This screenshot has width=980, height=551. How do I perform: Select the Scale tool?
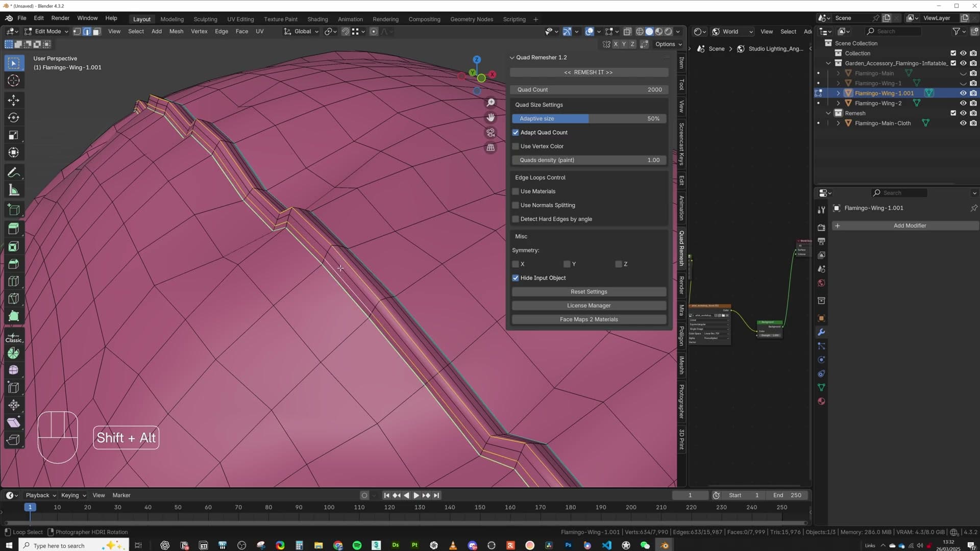pos(14,135)
